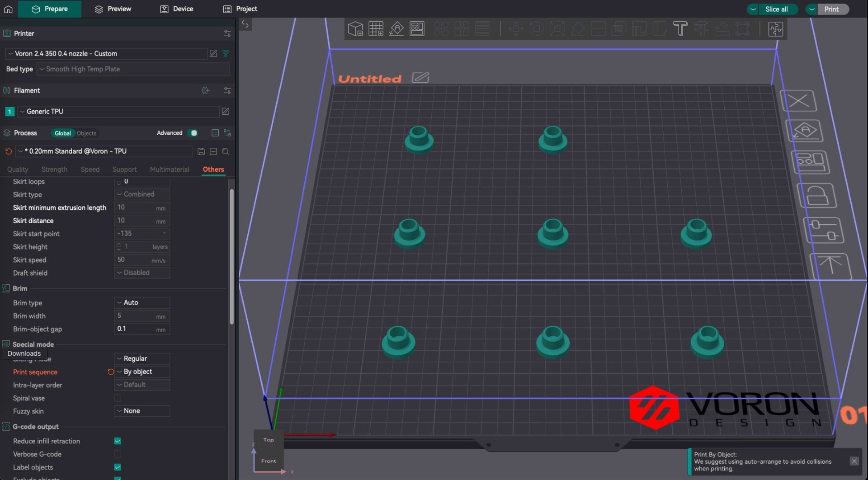Screen dimensions: 868x480
Task: Open the Speed settings tab
Action: [90, 169]
